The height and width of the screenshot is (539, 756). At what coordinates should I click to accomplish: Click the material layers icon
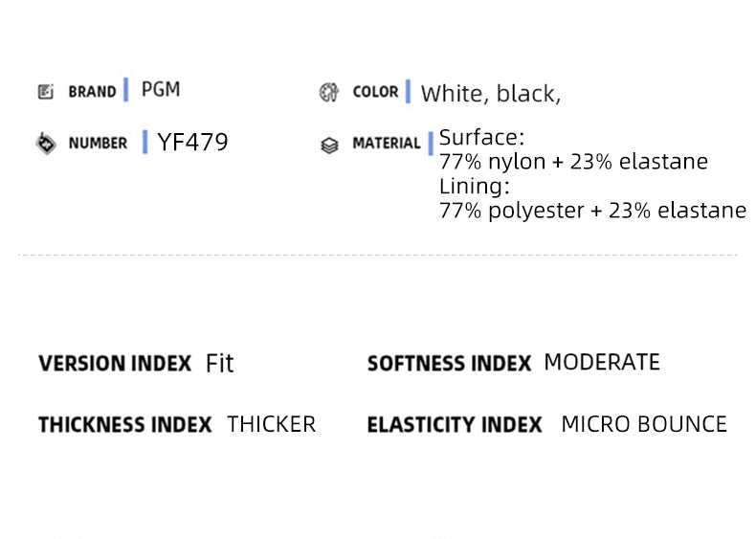click(x=329, y=146)
